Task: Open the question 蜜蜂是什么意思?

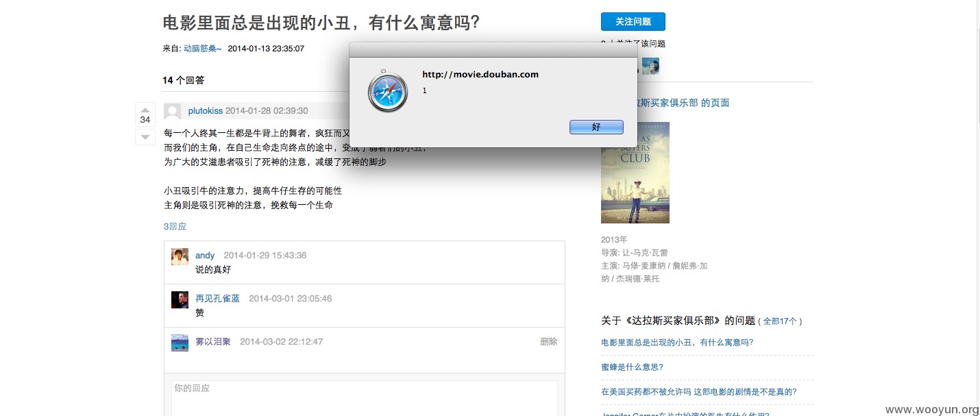Action: pos(632,367)
